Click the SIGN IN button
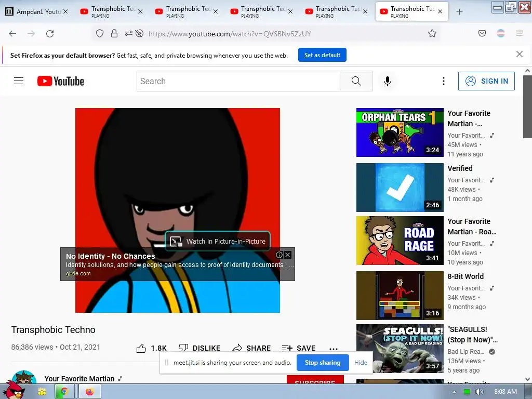 [x=486, y=81]
